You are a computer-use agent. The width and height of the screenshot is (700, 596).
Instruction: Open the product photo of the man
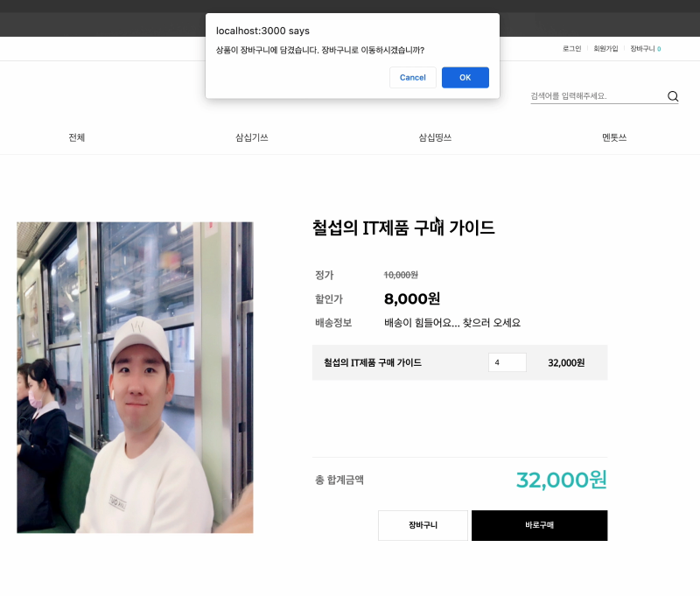135,377
